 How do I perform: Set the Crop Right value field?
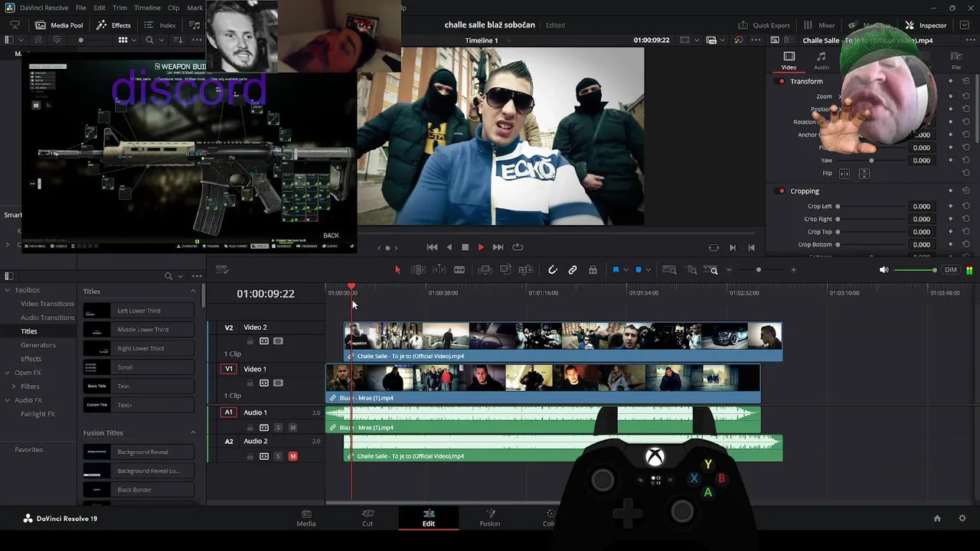[921, 219]
